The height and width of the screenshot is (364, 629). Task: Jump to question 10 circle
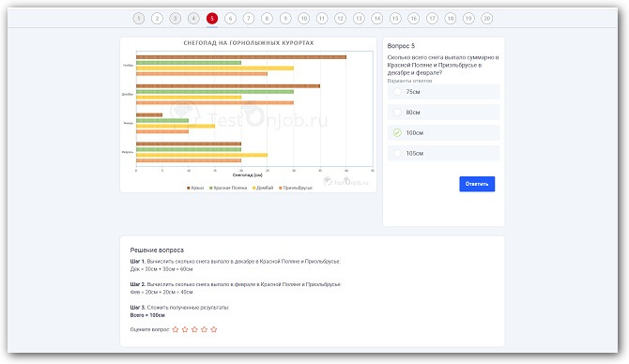tap(303, 19)
